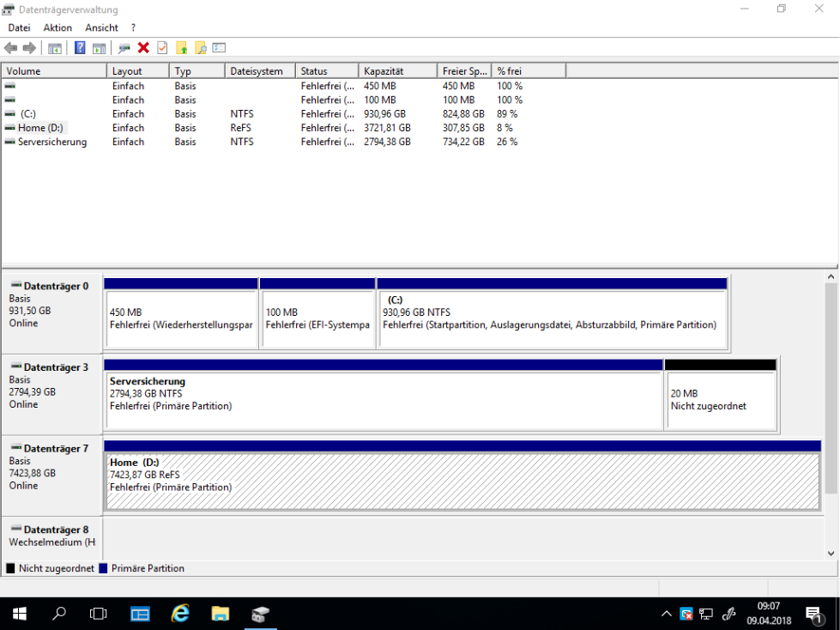The height and width of the screenshot is (630, 840).
Task: Open Help via the blue question mark icon
Action: coord(80,48)
